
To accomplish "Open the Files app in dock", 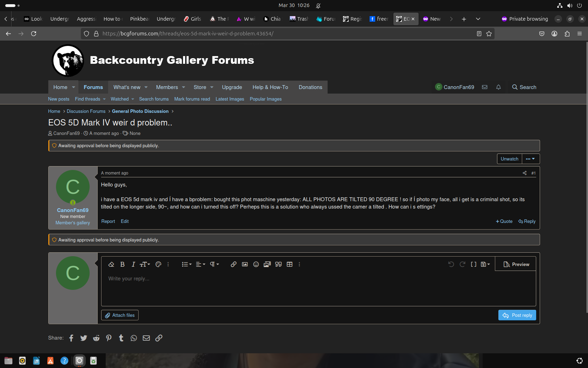I will [8, 361].
